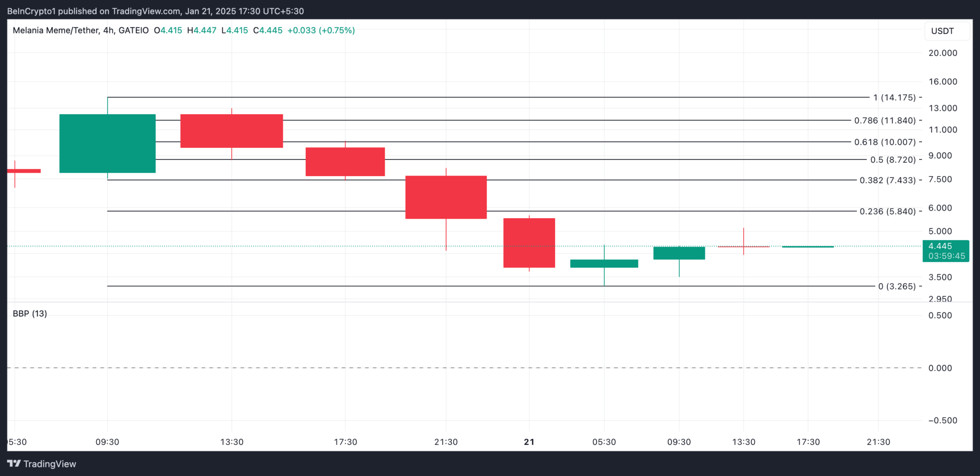Select the green candle at 05:30
This screenshot has height=476, width=980.
click(x=604, y=264)
